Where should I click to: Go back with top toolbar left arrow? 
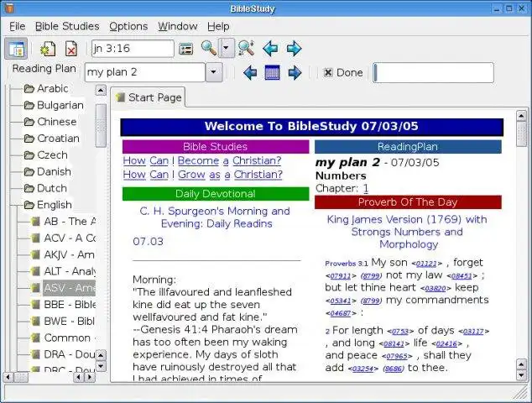(x=270, y=48)
